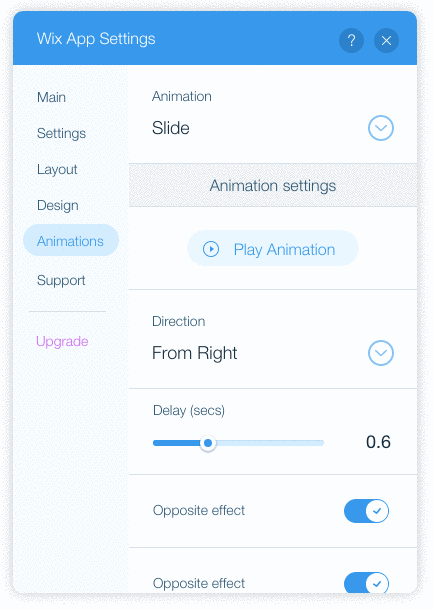Viewport: 433px width, 609px height.
Task: Click the Delay slider track's light section
Action: tap(270, 443)
